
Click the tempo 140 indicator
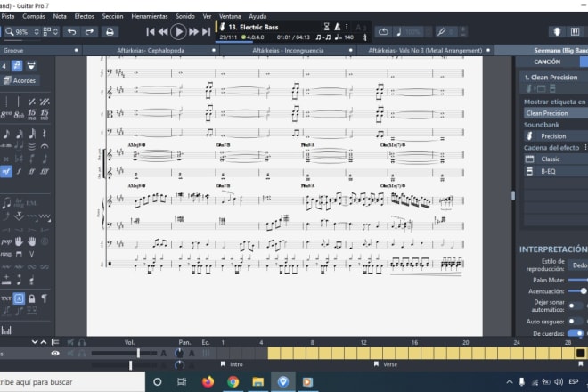(345, 37)
